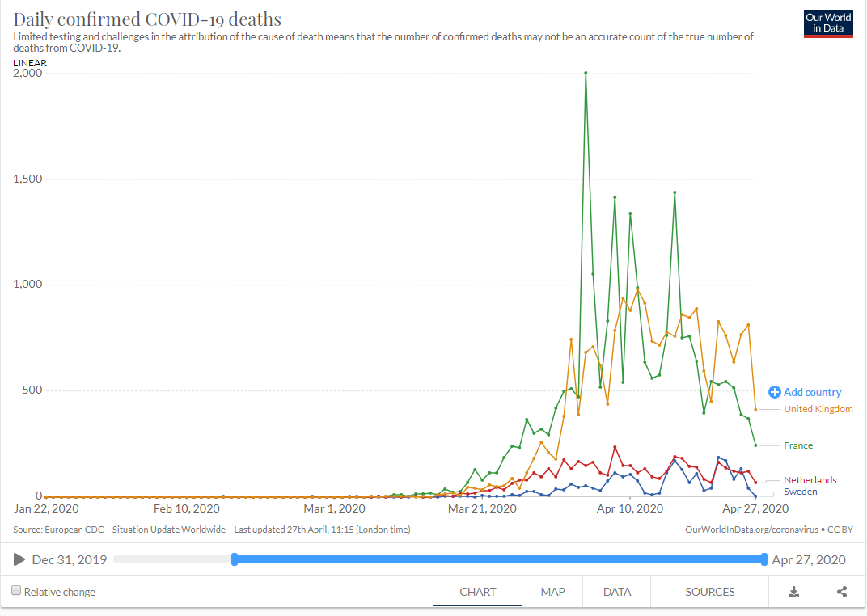The image size is (867, 616).
Task: Select the CHART tab
Action: point(478,592)
